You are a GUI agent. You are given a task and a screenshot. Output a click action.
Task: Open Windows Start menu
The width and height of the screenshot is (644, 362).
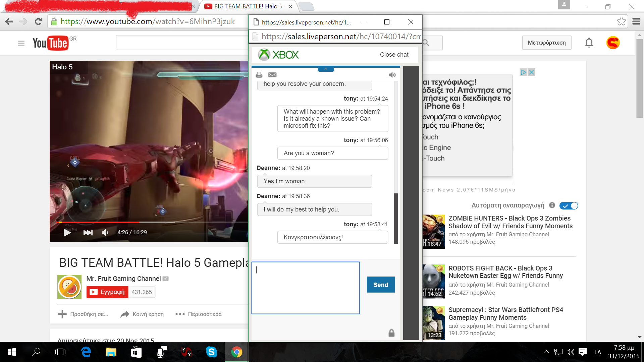click(x=12, y=352)
